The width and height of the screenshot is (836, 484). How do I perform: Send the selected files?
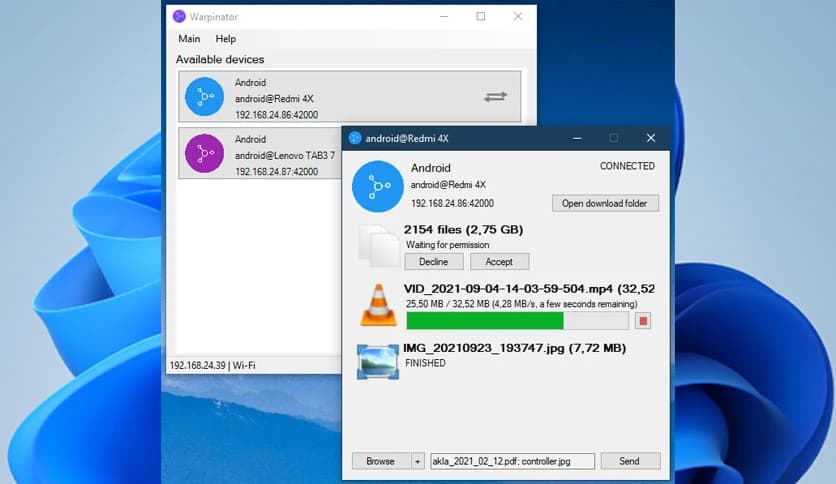tap(630, 461)
